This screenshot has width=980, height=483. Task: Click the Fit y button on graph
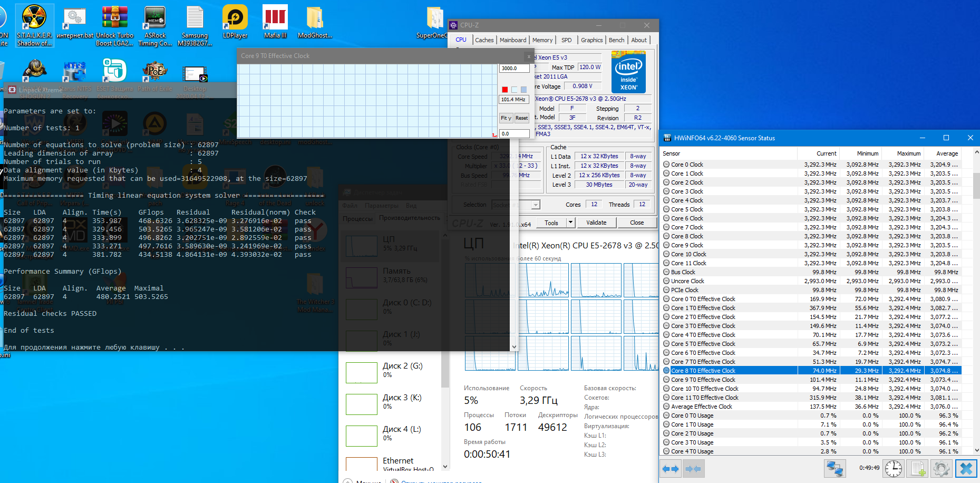coord(506,118)
